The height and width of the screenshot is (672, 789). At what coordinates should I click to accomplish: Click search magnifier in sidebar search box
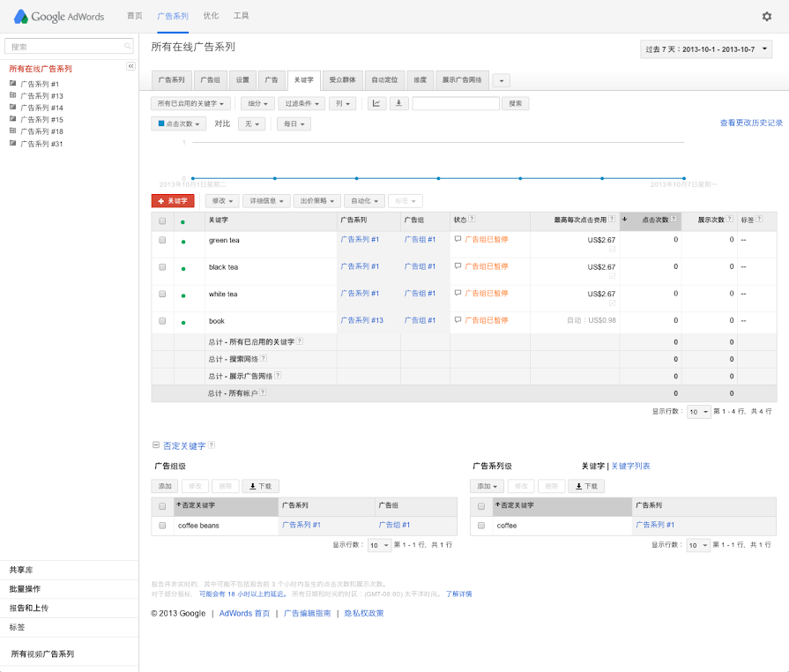pyautogui.click(x=128, y=46)
